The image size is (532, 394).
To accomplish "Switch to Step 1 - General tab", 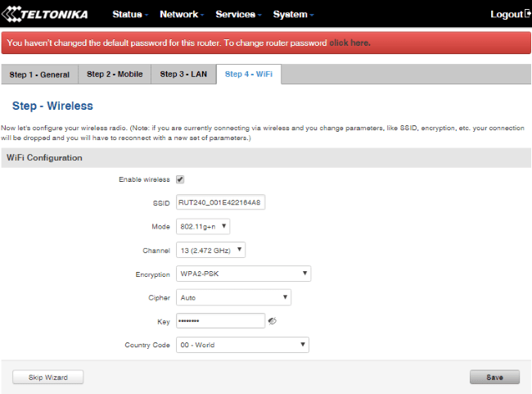I will click(39, 75).
